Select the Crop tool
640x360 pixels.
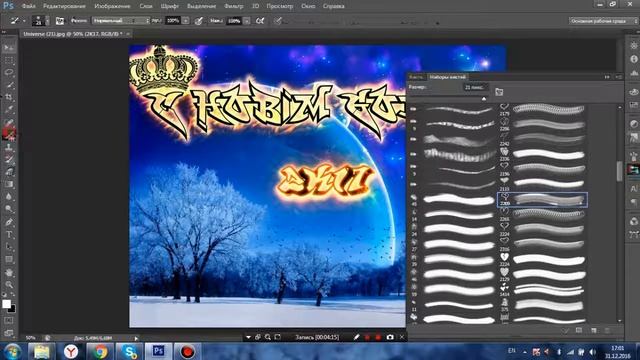point(9,97)
